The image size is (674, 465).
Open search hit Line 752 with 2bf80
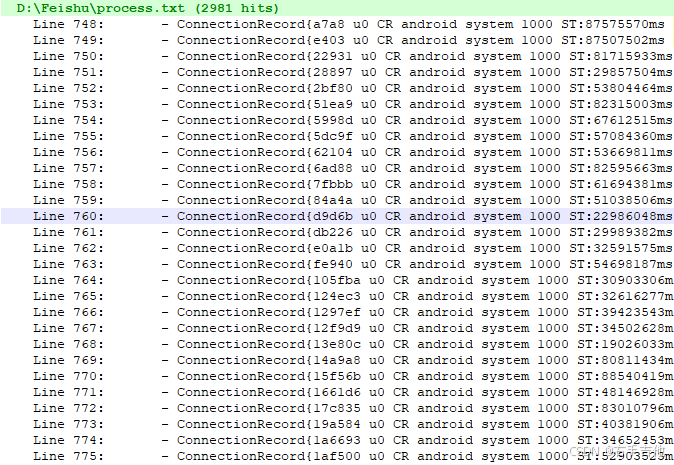(337, 89)
